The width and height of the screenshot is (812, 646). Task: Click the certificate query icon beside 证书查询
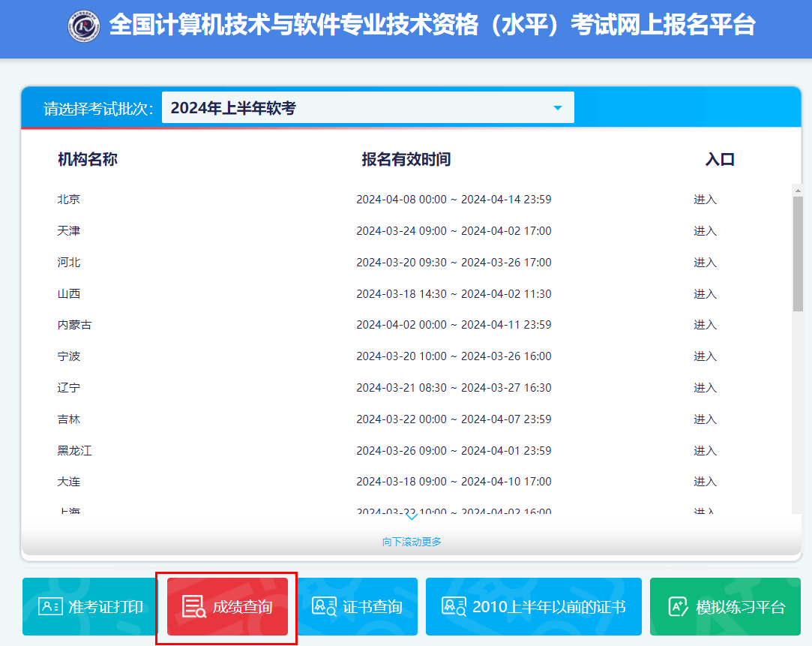point(324,606)
